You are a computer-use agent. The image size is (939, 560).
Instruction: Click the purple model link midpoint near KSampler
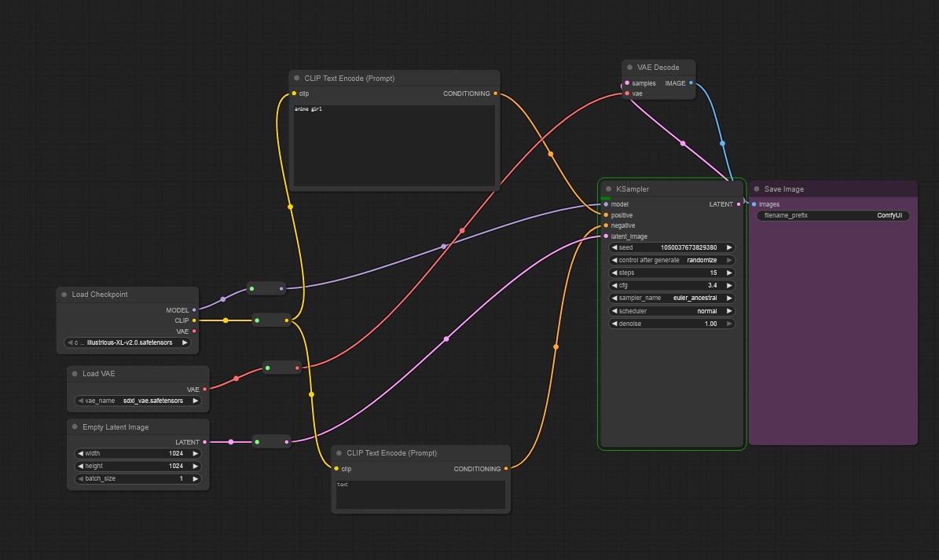[x=443, y=247]
